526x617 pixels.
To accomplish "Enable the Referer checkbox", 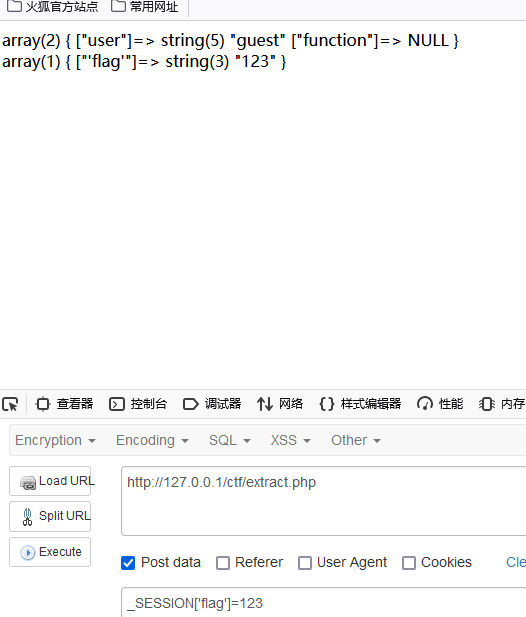I will pyautogui.click(x=223, y=563).
